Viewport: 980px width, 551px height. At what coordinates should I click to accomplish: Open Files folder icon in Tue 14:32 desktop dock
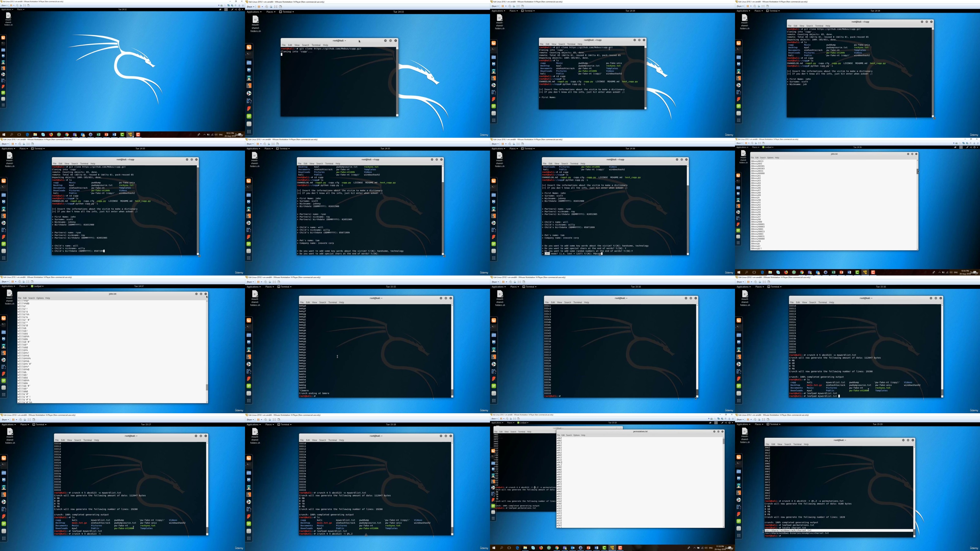pyautogui.click(x=3, y=50)
